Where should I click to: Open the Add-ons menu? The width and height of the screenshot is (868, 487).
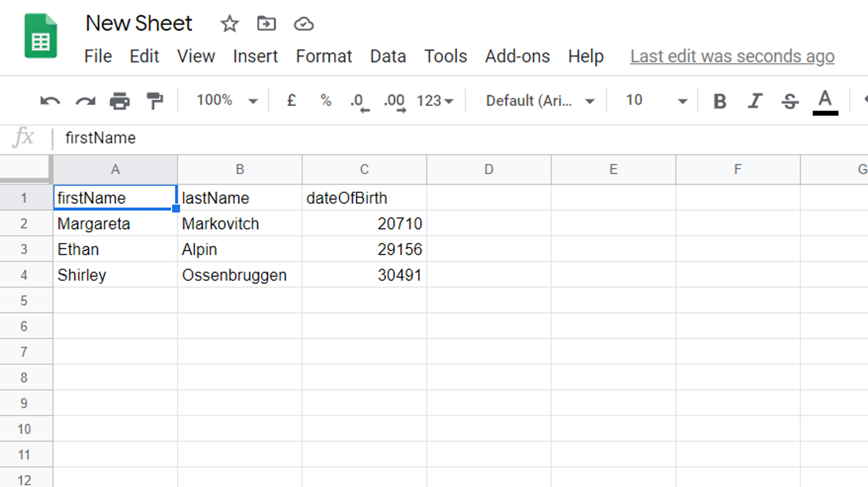pyautogui.click(x=517, y=56)
